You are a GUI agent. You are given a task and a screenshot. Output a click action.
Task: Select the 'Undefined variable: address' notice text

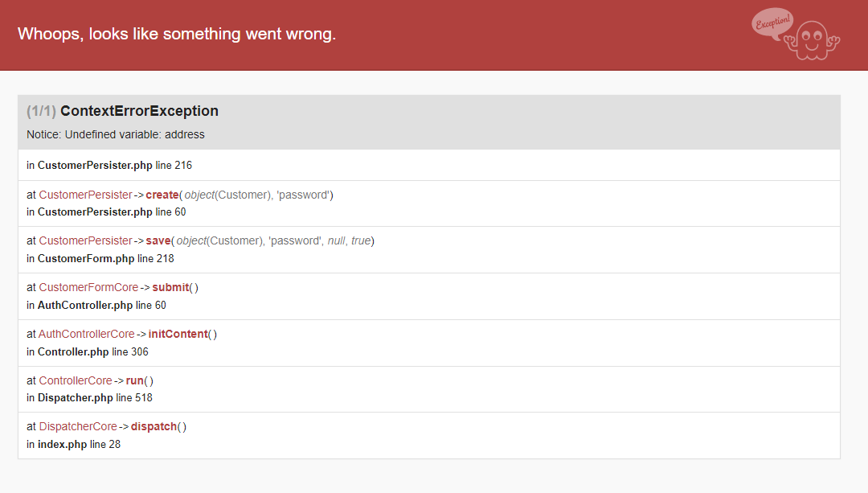tap(116, 134)
